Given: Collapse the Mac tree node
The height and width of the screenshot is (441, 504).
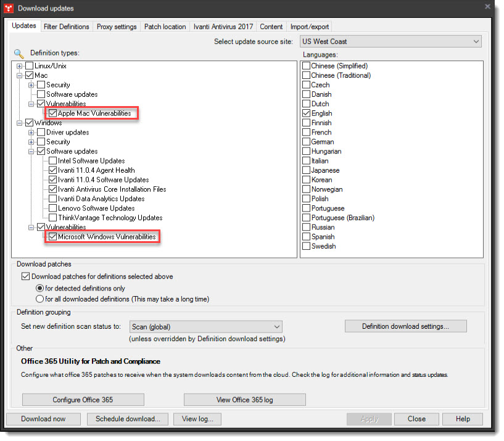Looking at the screenshot, I should click(20, 75).
